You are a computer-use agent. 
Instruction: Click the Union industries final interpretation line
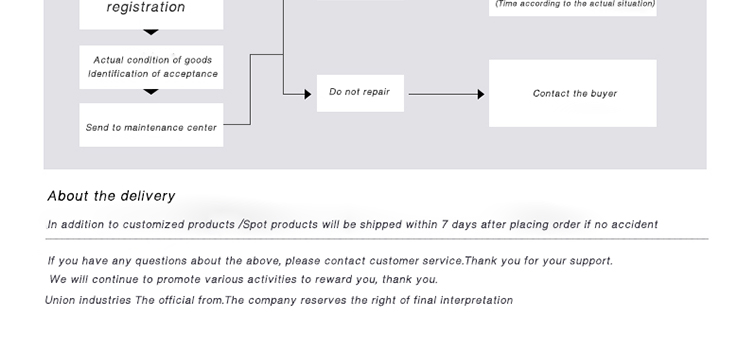[x=279, y=300]
